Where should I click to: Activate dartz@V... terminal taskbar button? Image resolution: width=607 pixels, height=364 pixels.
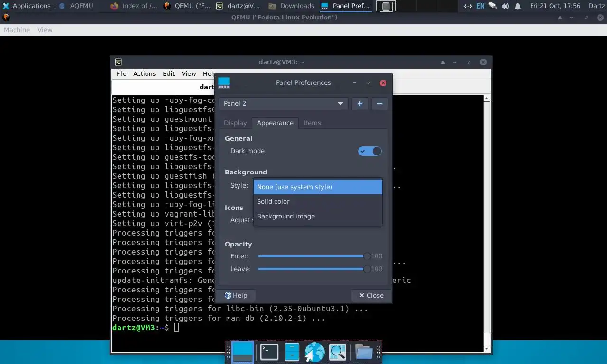pos(239,6)
